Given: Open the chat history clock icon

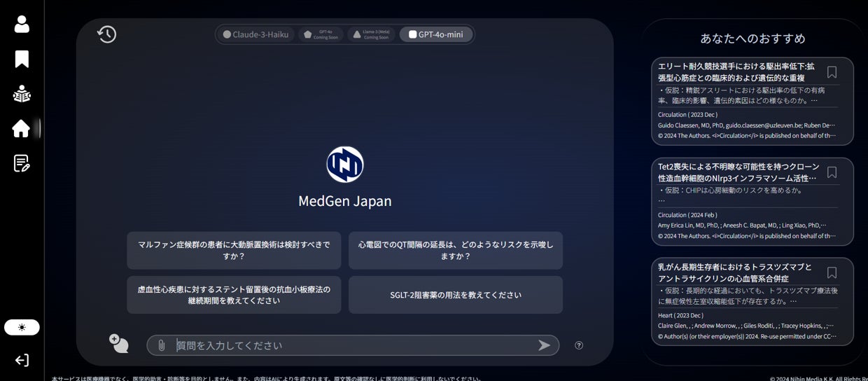Looking at the screenshot, I should 106,34.
